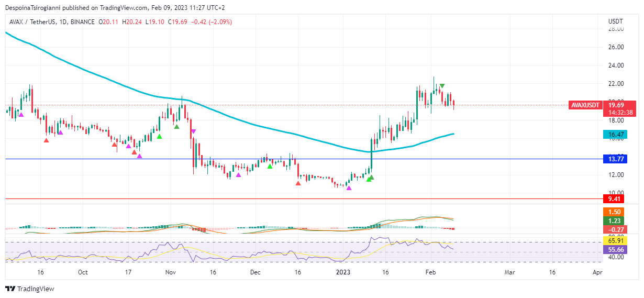Click the TradingView logo at bottom left

pos(29,289)
